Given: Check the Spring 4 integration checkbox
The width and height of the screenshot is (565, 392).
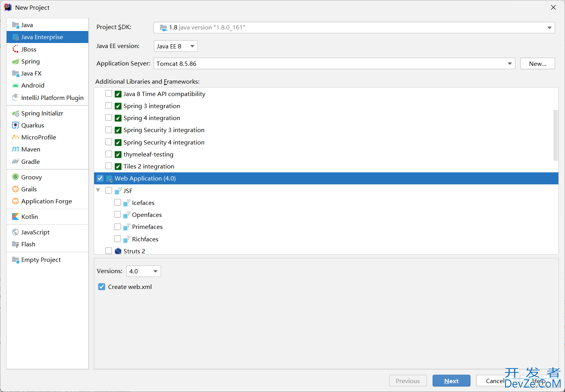Looking at the screenshot, I should [x=109, y=118].
